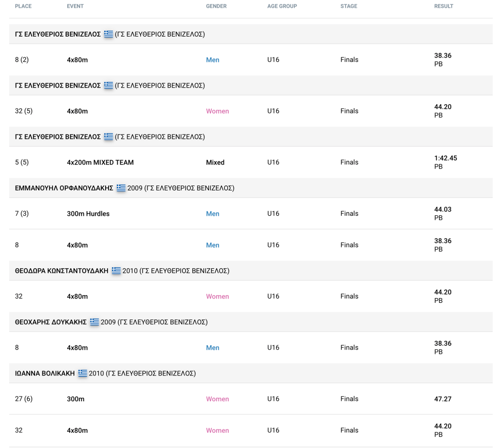Viewport: 498px width, 448px height.
Task: Click the GENDER column header
Action: (217, 6)
